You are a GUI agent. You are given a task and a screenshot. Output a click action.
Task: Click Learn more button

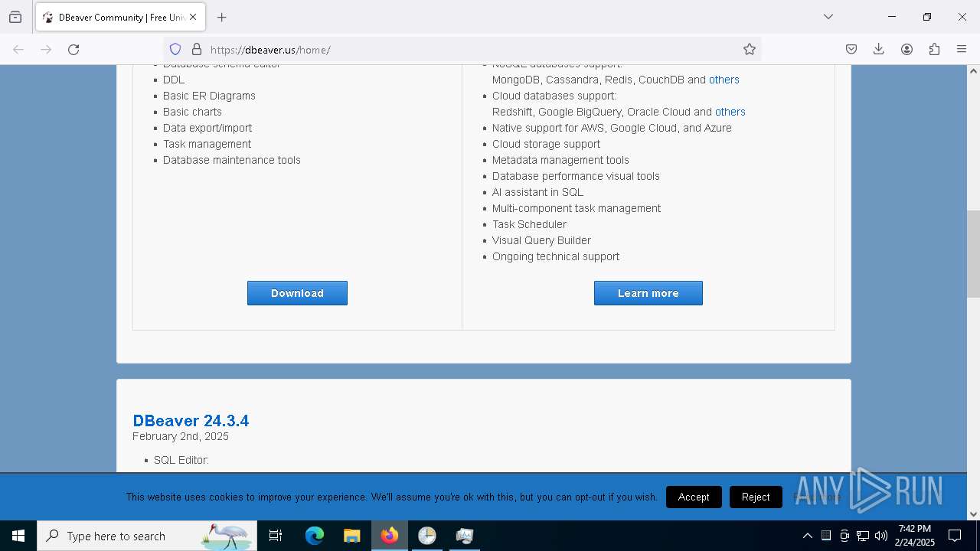[x=648, y=293]
